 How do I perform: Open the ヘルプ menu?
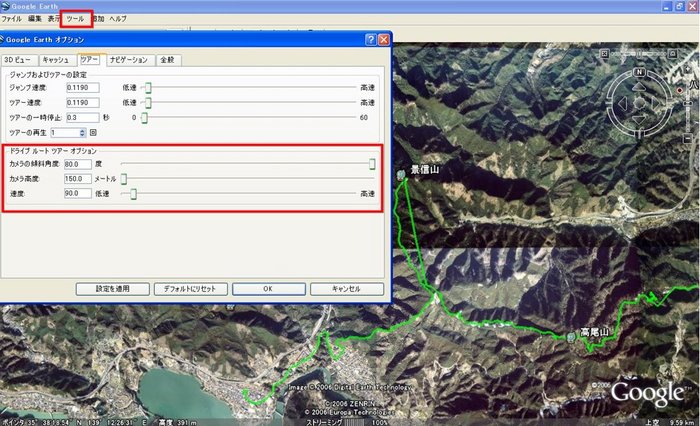point(118,19)
